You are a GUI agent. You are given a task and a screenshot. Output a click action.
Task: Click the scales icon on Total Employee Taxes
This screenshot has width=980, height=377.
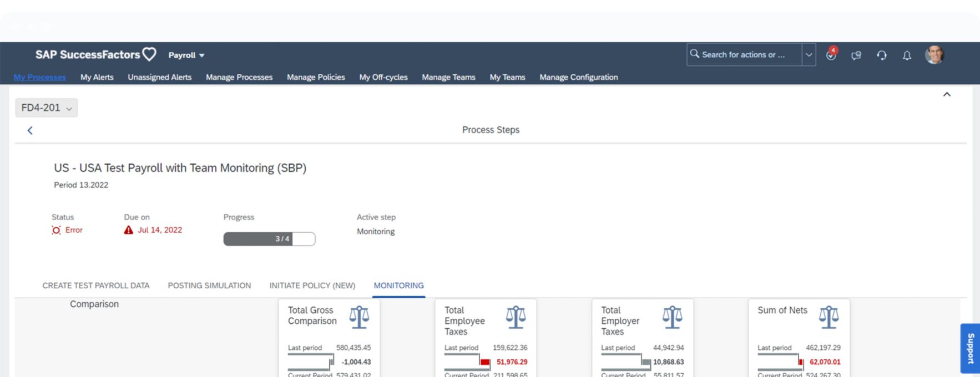pos(516,317)
